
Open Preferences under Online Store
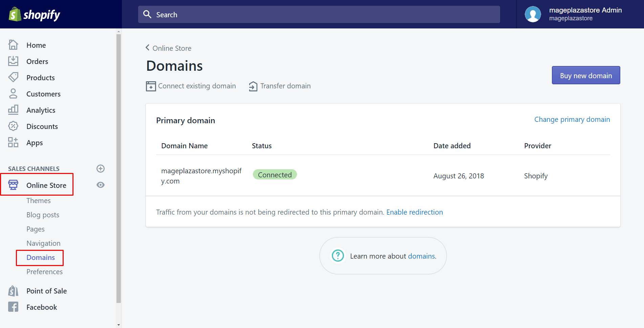[44, 271]
